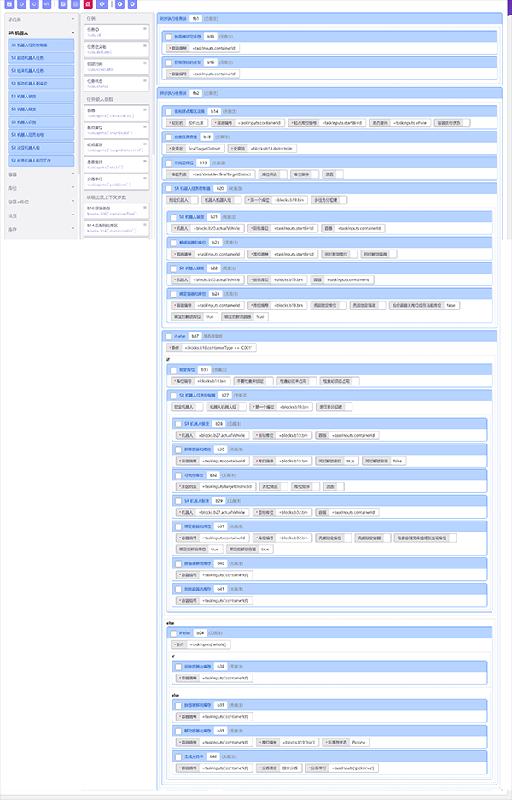Select the checkbox of block b20
The width and height of the screenshot is (512, 800).
point(168,189)
